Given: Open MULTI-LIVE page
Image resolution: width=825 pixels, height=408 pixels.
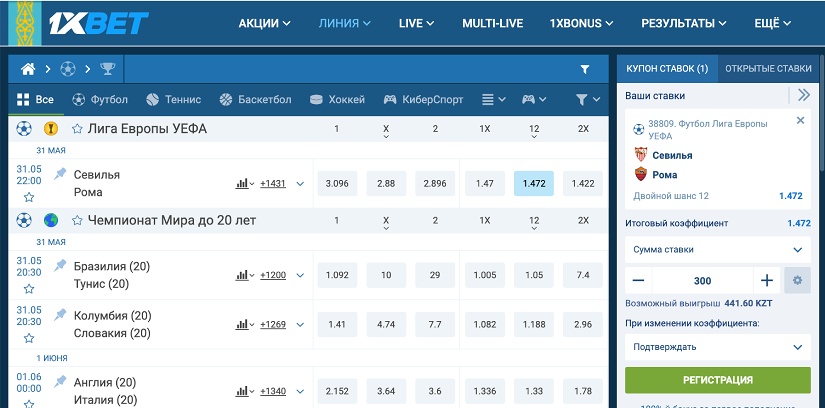Looking at the screenshot, I should coord(492,23).
